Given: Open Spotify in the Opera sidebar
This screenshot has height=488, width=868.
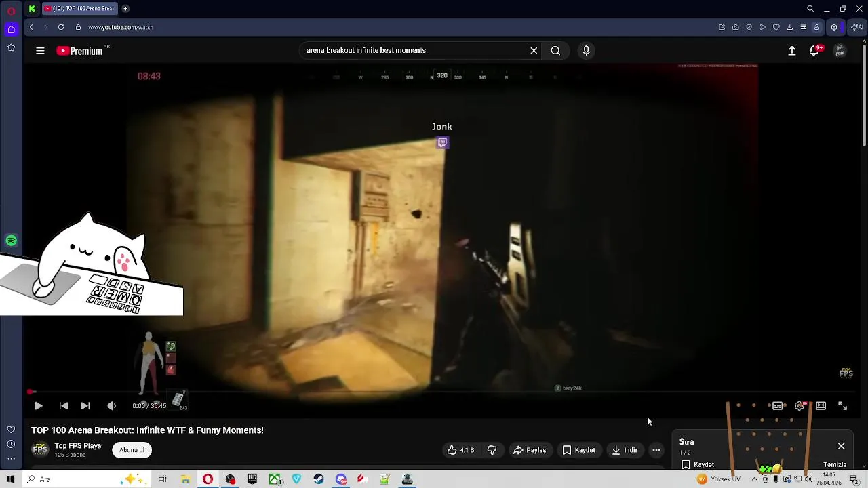Looking at the screenshot, I should click(x=11, y=241).
